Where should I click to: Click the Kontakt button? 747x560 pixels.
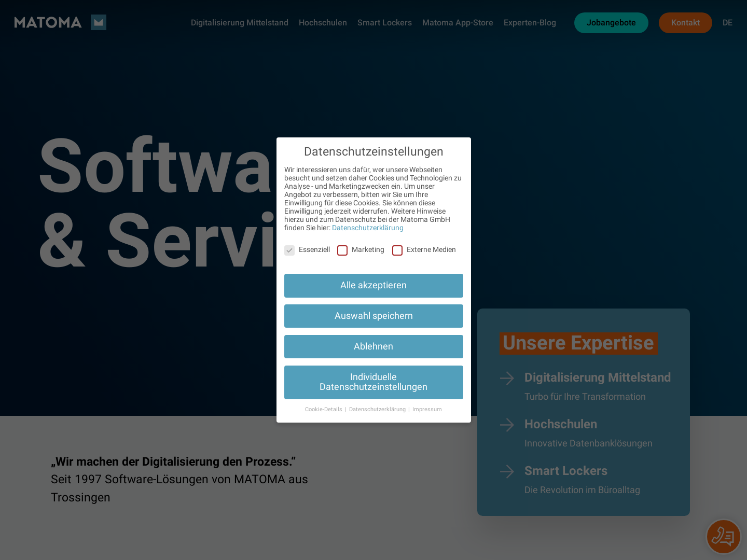click(x=685, y=23)
